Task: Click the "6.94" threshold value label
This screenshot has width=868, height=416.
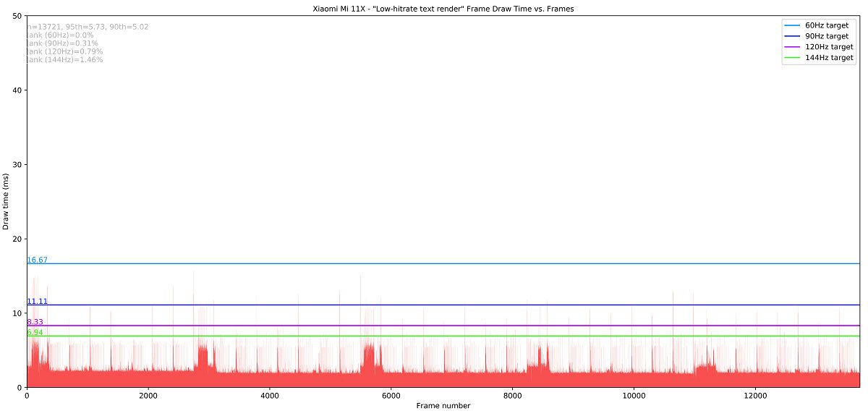Action: tap(35, 333)
